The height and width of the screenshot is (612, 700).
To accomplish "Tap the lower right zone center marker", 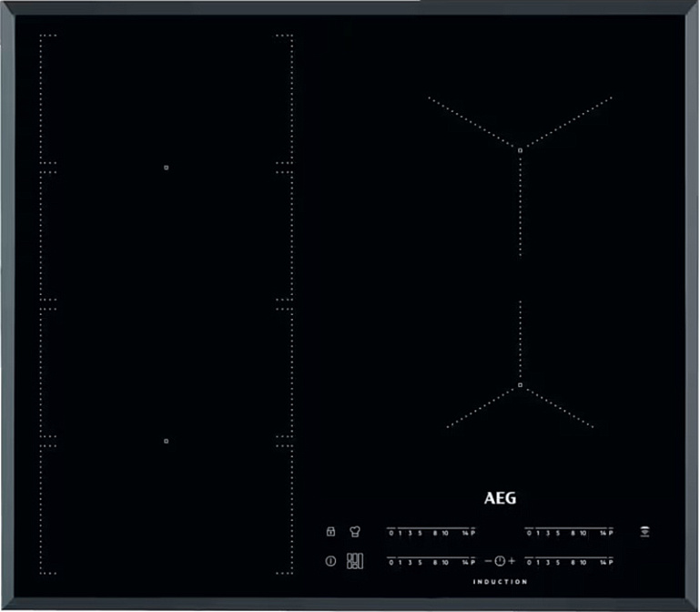I will click(519, 386).
